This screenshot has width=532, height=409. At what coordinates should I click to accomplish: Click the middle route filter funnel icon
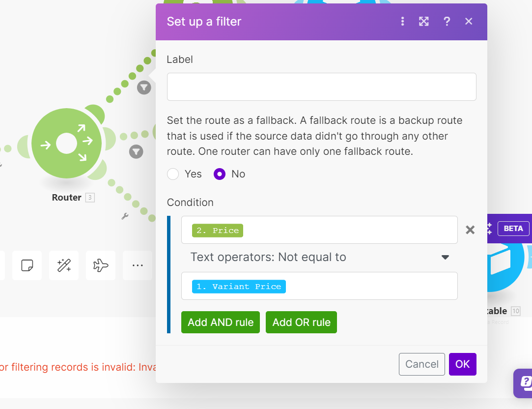(x=136, y=151)
